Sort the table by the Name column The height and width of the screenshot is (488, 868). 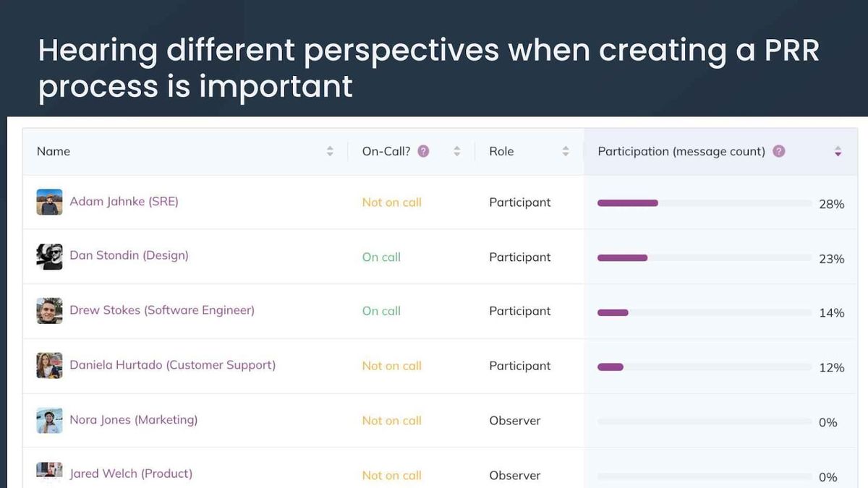point(330,151)
